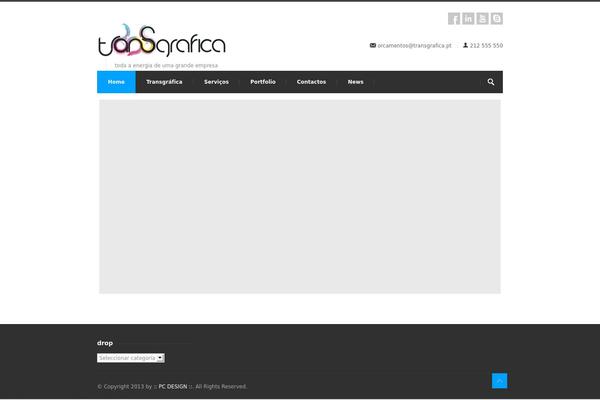Click the "All Rights Reserved." text in the footer
The width and height of the screenshot is (600, 400).
point(221,387)
